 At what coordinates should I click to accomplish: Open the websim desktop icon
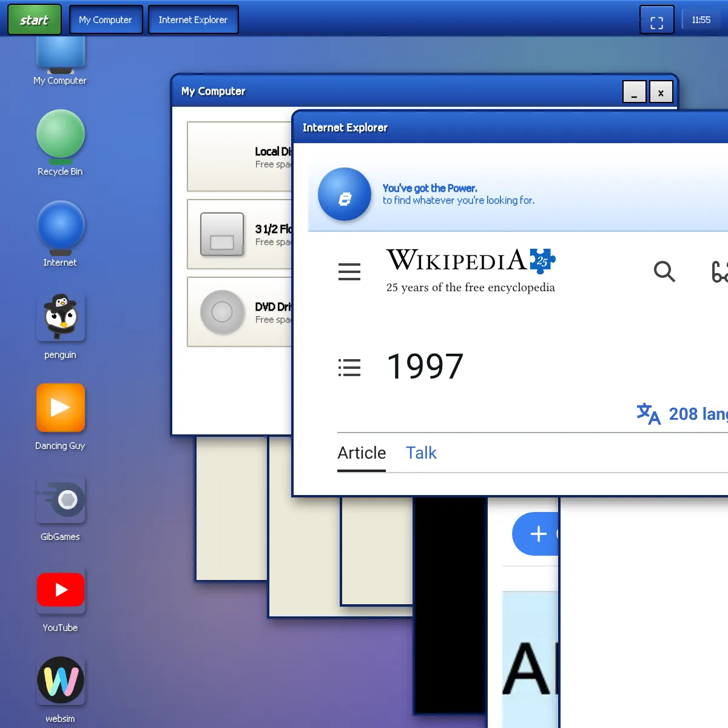[x=60, y=690]
